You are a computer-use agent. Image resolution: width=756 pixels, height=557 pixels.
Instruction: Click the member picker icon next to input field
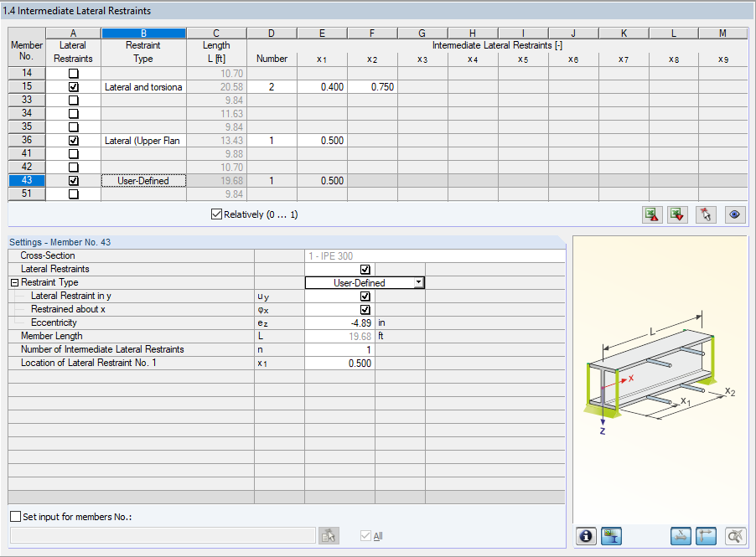coord(329,535)
